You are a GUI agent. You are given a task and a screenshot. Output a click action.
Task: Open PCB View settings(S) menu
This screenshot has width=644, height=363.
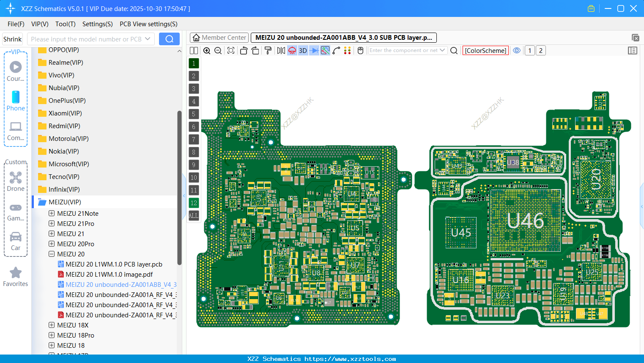tap(149, 24)
